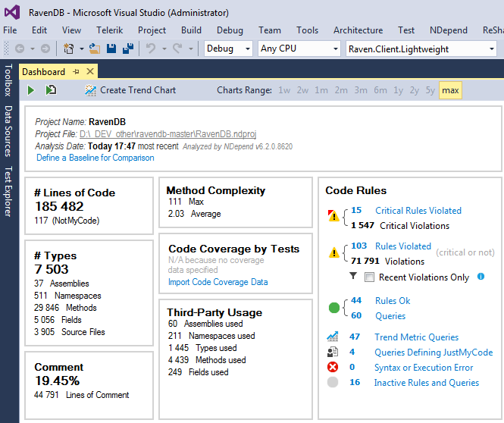Set charts range to 3m
Viewport: 504px width, 423px height.
361,90
